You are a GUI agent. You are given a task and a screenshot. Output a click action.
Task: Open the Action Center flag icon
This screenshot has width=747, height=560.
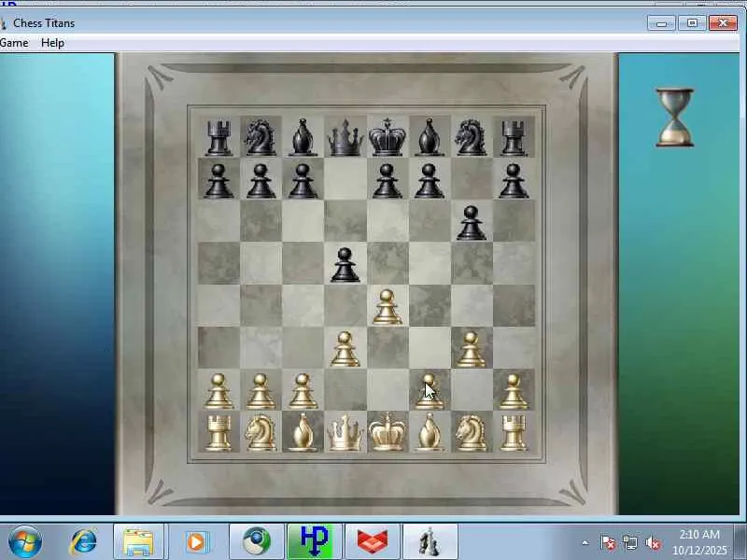tap(608, 543)
